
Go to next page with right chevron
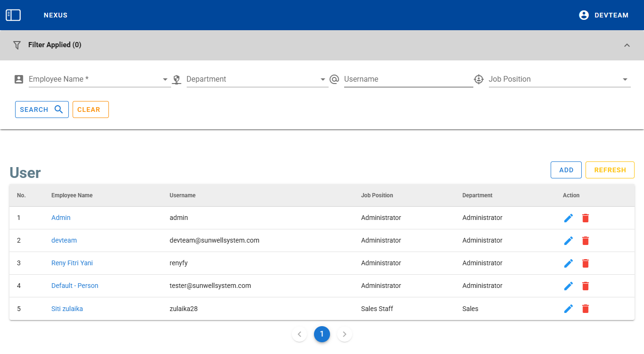point(345,334)
